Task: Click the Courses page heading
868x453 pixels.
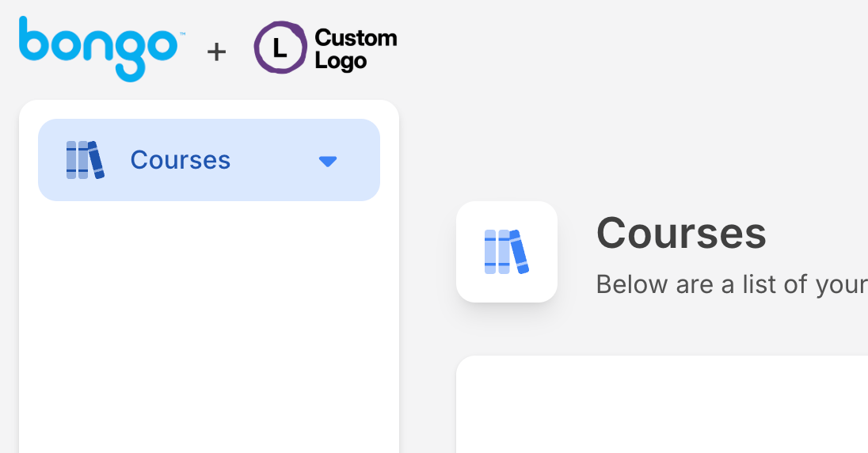Action: pyautogui.click(x=681, y=234)
